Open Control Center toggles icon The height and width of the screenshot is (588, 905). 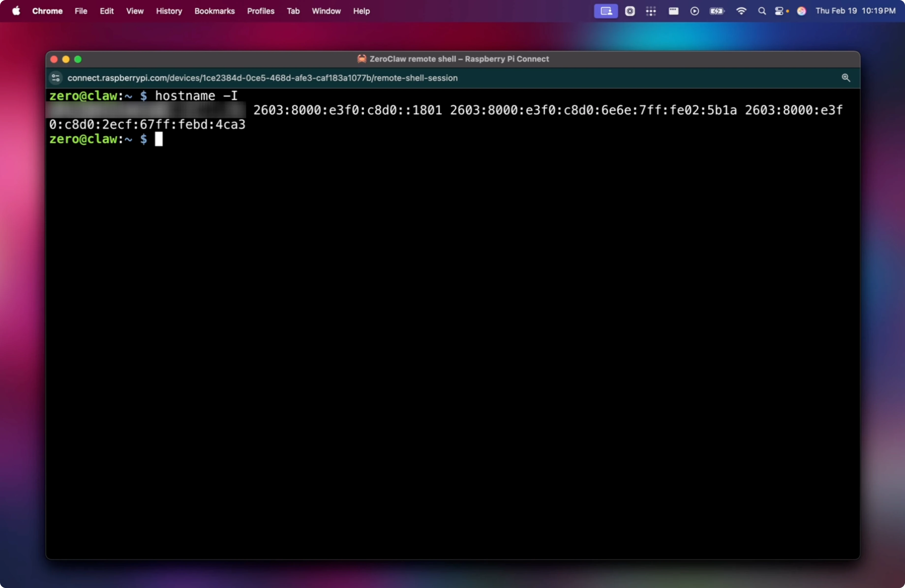click(x=780, y=11)
